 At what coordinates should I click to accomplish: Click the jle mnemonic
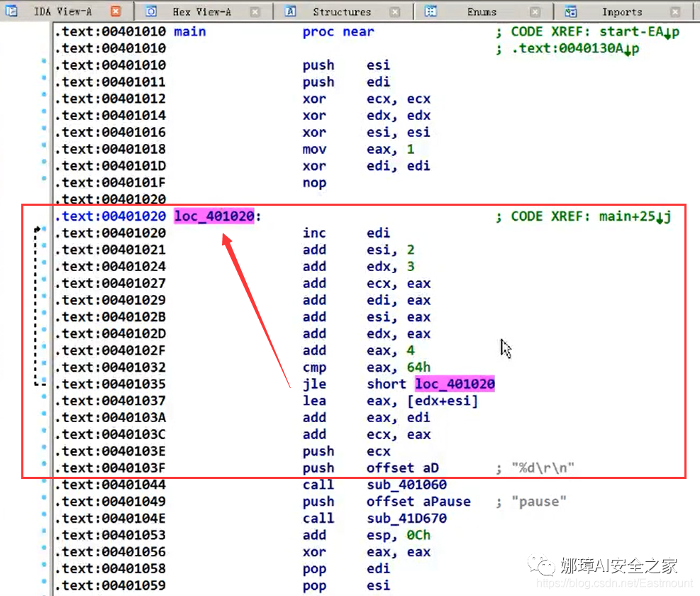coord(314,384)
